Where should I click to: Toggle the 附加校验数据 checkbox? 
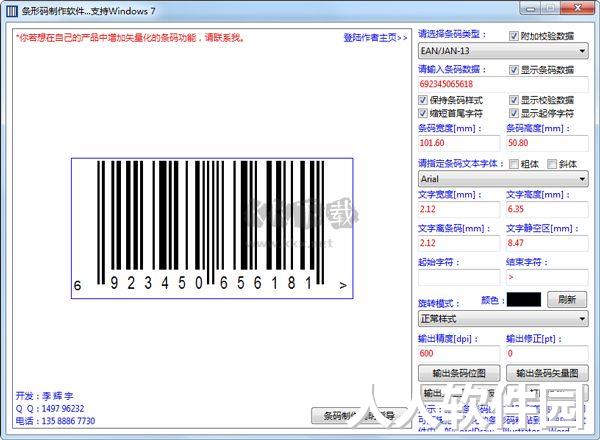[514, 36]
